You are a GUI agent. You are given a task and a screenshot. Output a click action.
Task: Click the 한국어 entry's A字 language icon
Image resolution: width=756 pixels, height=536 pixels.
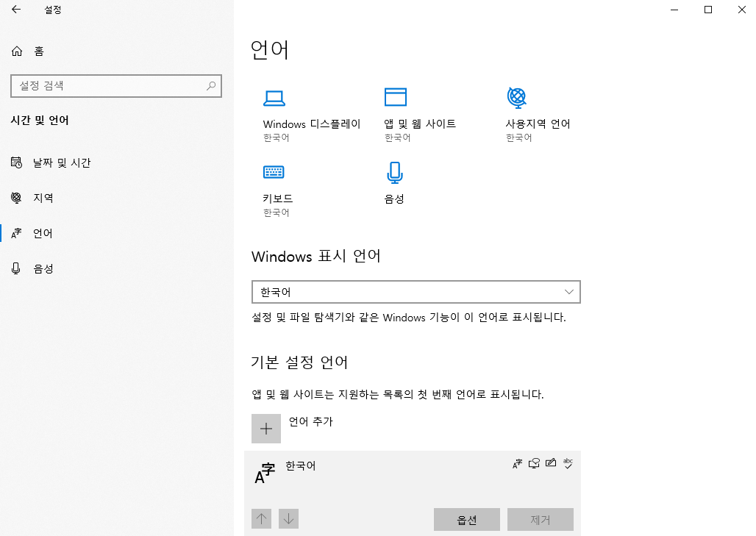265,474
